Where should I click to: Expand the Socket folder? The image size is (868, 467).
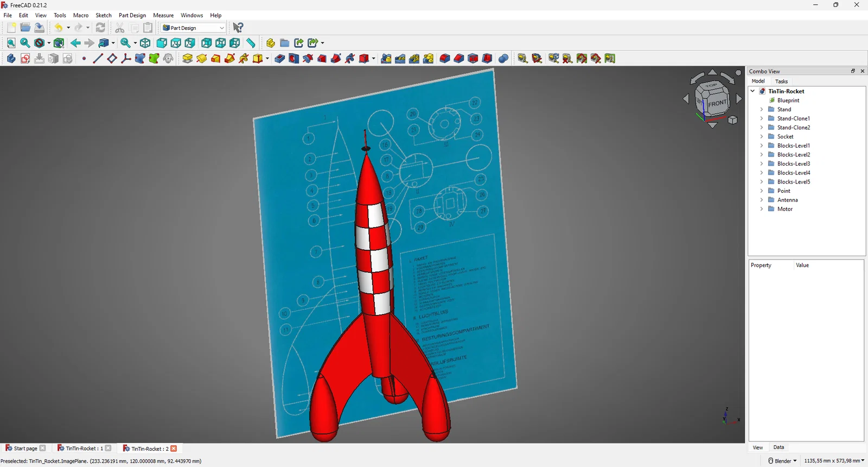(x=761, y=136)
